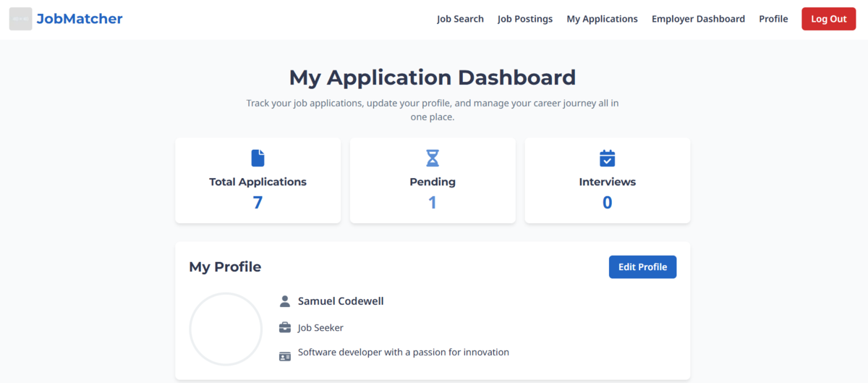Select the name Samuel Codewell

point(341,301)
